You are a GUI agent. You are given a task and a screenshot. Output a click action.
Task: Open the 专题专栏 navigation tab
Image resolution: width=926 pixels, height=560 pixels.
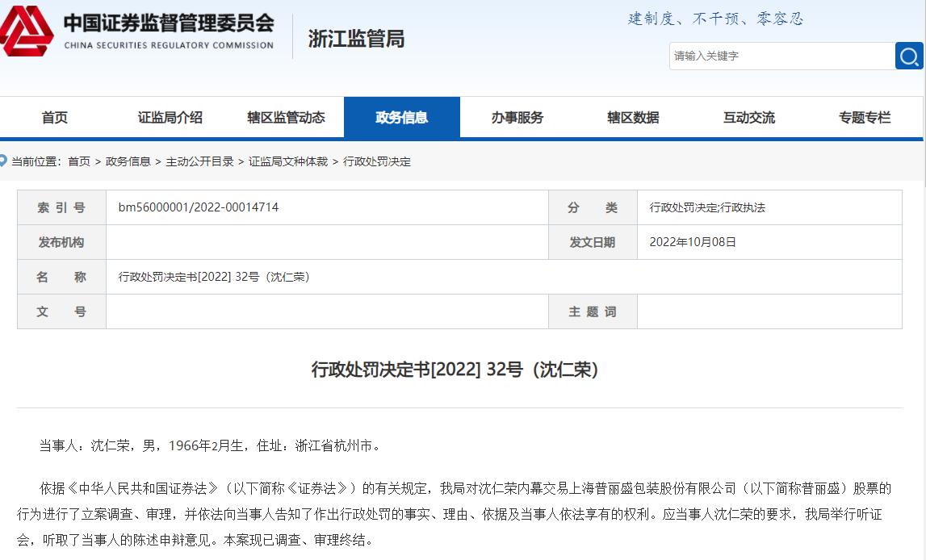(x=864, y=118)
